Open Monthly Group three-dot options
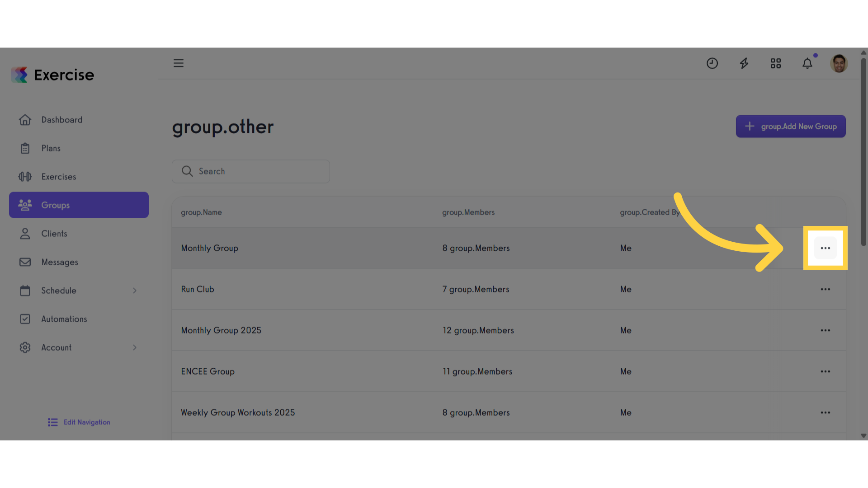 [x=826, y=248]
